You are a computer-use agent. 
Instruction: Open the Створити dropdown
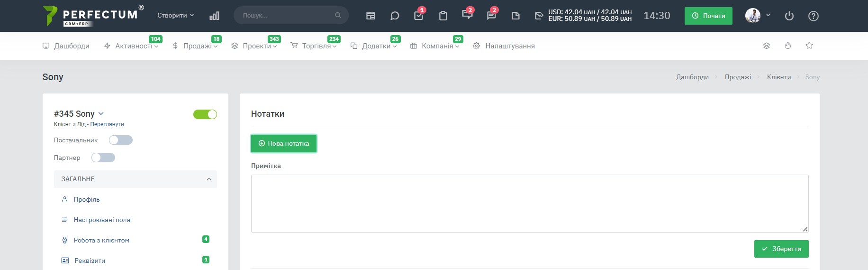[x=176, y=16]
